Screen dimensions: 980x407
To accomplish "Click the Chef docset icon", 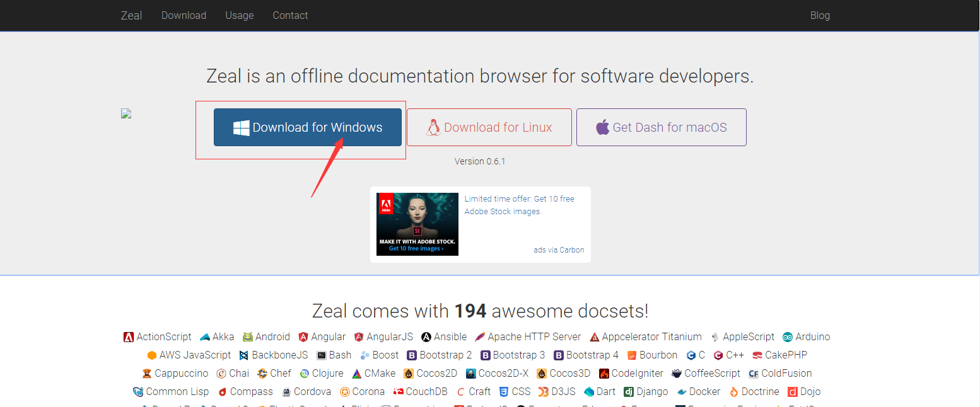I will pos(262,374).
